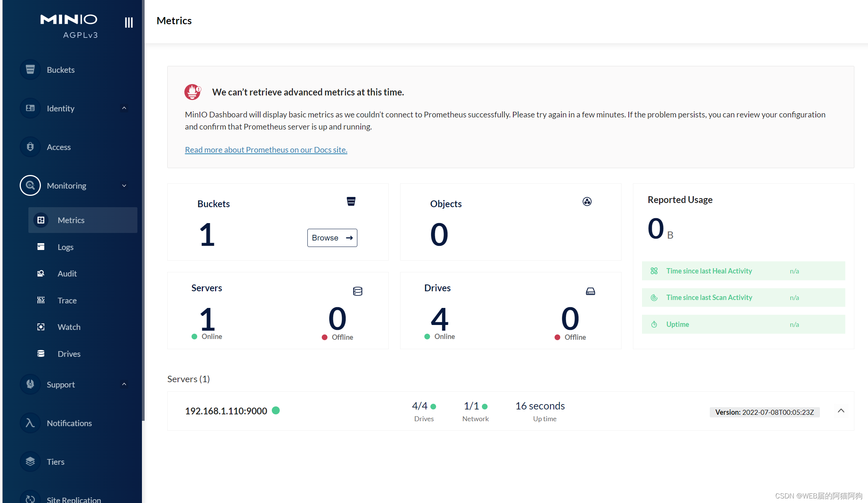Click the Audit icon in sidebar
The height and width of the screenshot is (503, 868).
point(41,273)
